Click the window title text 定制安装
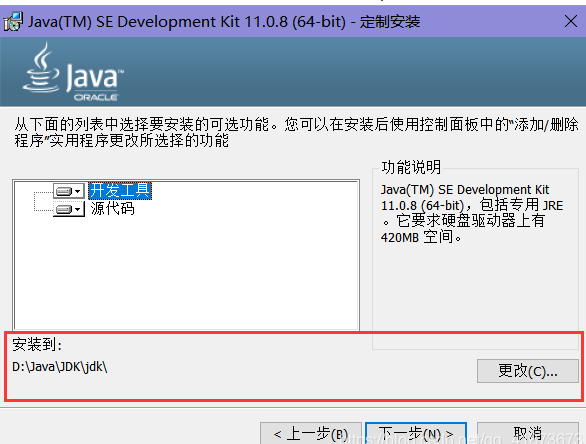Image resolution: width=586 pixels, height=444 pixels. 390,22
